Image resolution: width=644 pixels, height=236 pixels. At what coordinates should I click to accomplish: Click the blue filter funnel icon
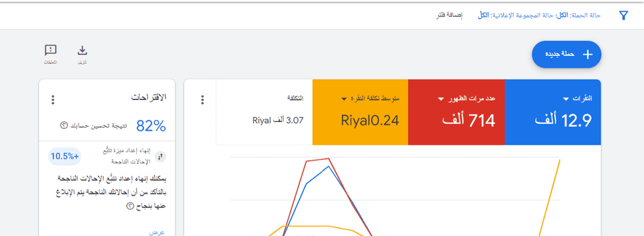(623, 16)
